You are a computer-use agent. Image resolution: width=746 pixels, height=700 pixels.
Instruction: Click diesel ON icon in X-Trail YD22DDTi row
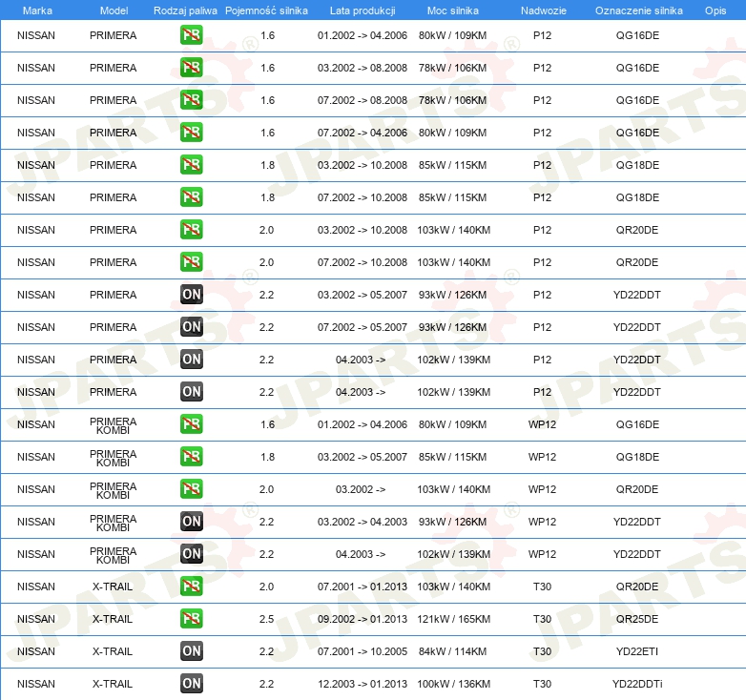[191, 684]
